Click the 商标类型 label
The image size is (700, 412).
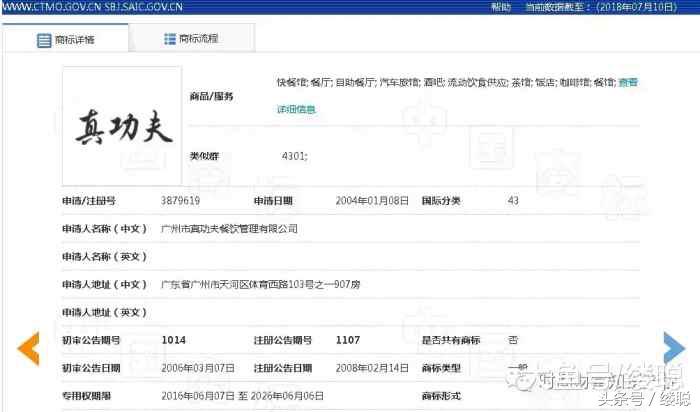[x=441, y=368]
